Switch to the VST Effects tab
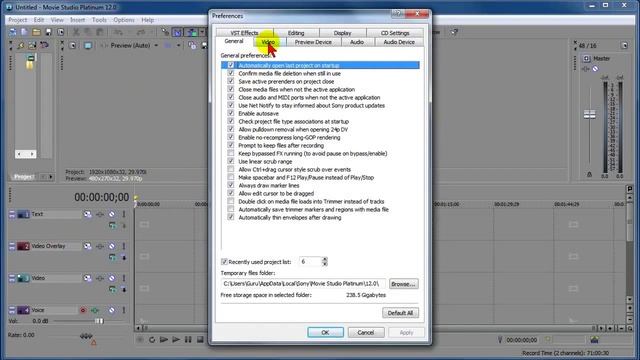 [244, 33]
